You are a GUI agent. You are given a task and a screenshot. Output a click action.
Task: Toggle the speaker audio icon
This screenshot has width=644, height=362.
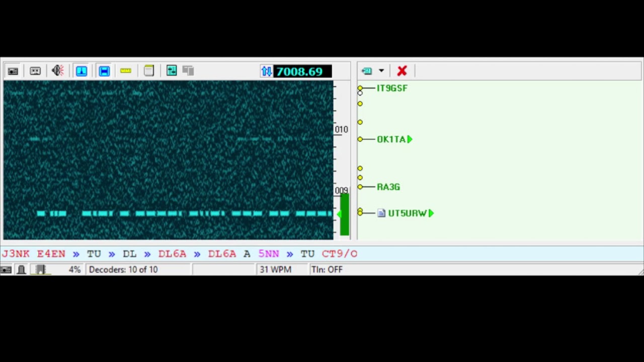tap(58, 71)
